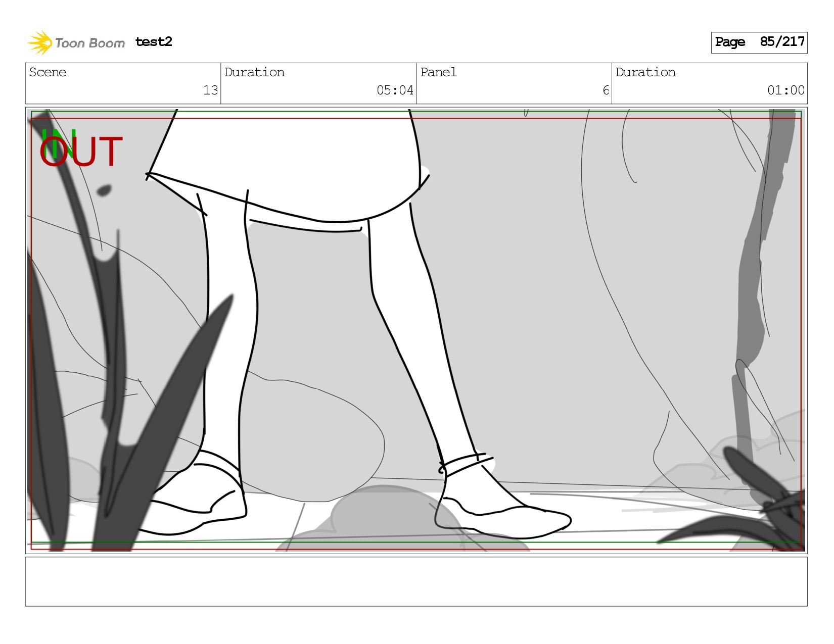The width and height of the screenshot is (834, 644).
Task: Click the 'Page' label in page box
Action: click(730, 42)
